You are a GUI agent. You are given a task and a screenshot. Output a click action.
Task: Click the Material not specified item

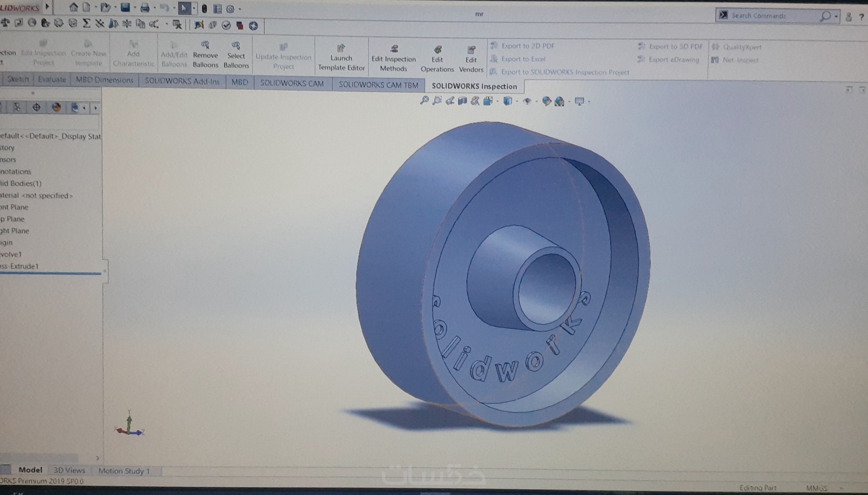[x=36, y=195]
